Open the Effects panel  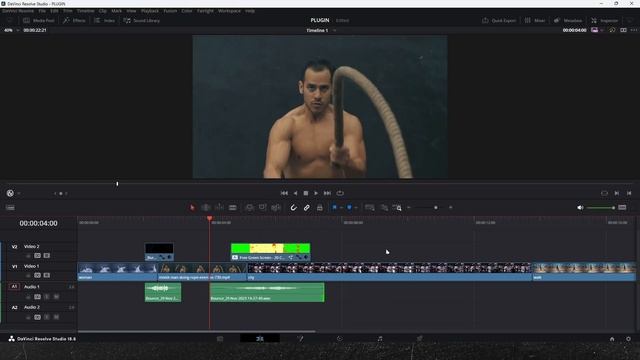pos(74,20)
